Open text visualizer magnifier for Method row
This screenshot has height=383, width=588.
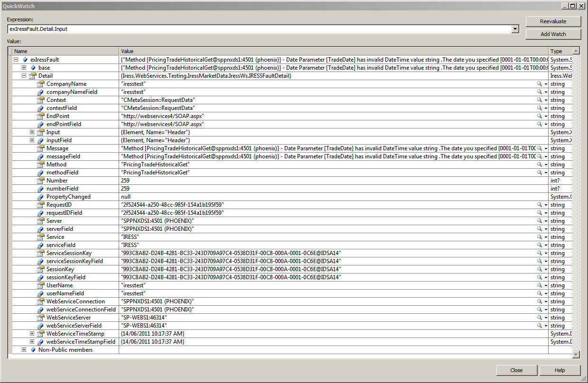click(x=540, y=164)
